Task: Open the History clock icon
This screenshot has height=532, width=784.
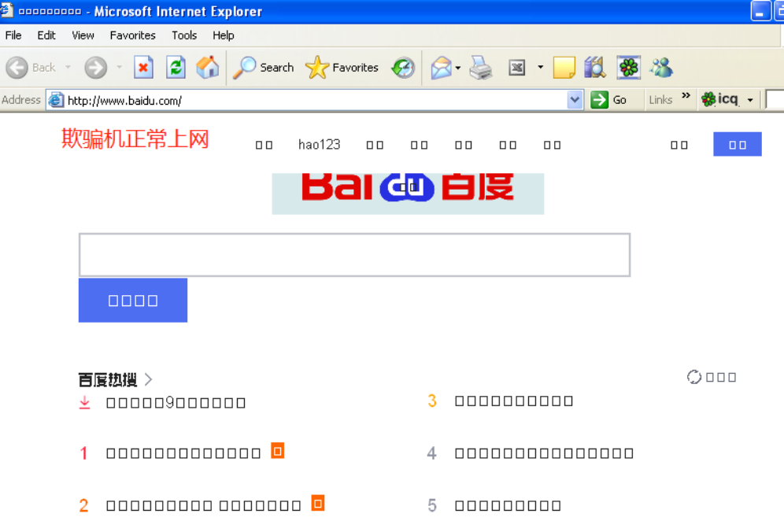Action: tap(403, 68)
